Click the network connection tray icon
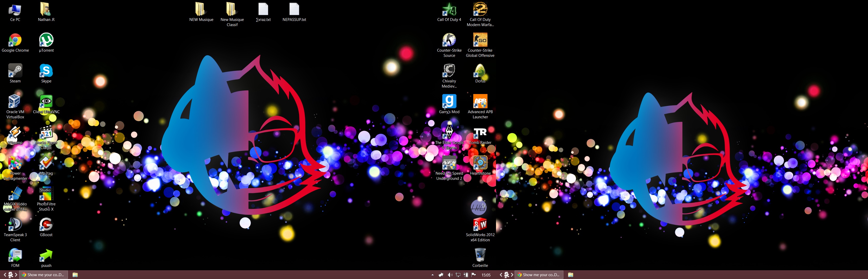This screenshot has height=279, width=868. pos(458,275)
